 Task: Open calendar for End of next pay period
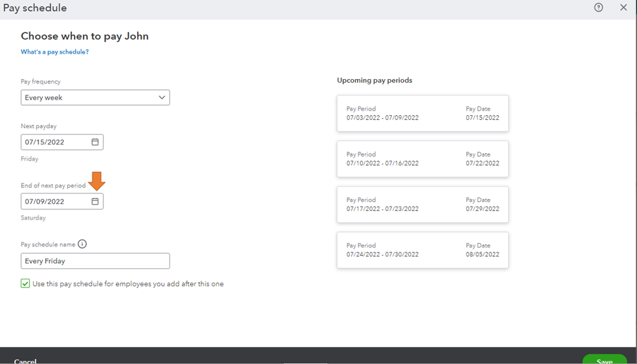click(x=95, y=201)
